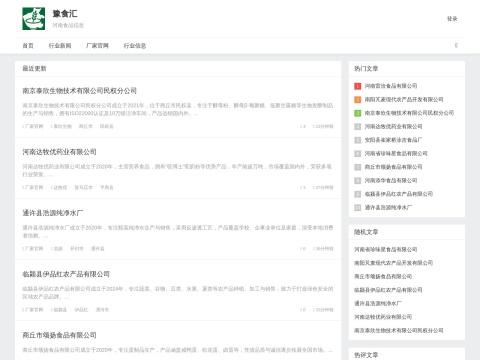Open 南阳艾麦现代农产品开发有限公司 in 随机文章 list

tap(394, 263)
